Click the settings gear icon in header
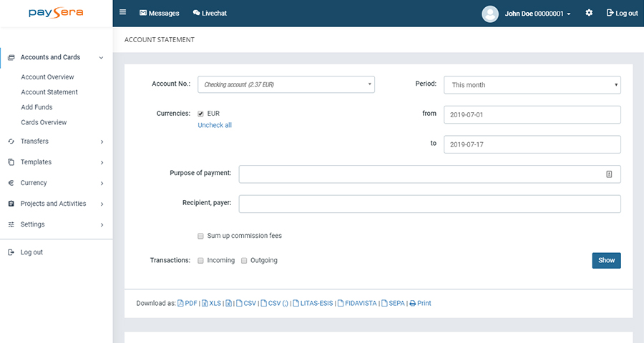Image resolution: width=644 pixels, height=343 pixels. click(x=589, y=13)
